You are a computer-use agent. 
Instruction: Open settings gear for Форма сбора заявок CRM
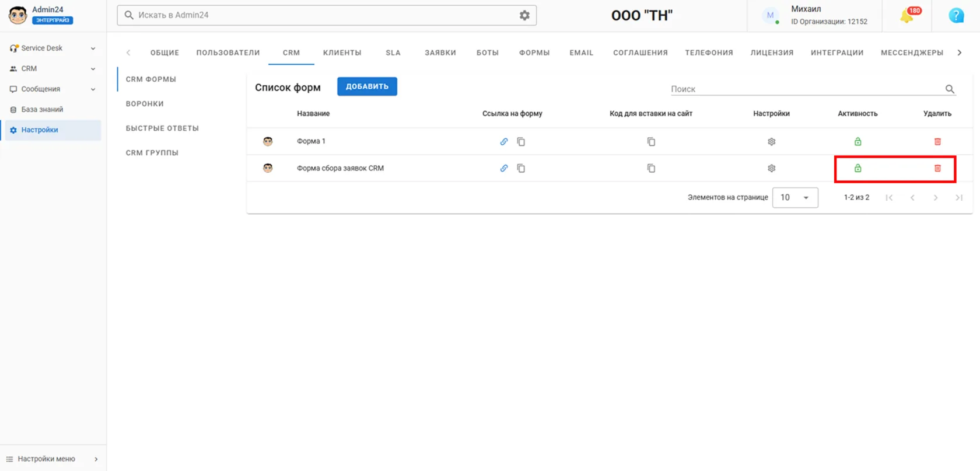click(x=771, y=169)
